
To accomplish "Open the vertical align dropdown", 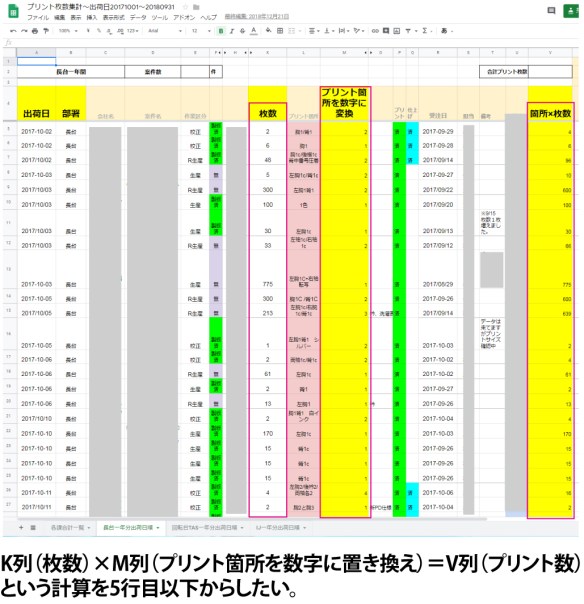I will tap(329, 31).
